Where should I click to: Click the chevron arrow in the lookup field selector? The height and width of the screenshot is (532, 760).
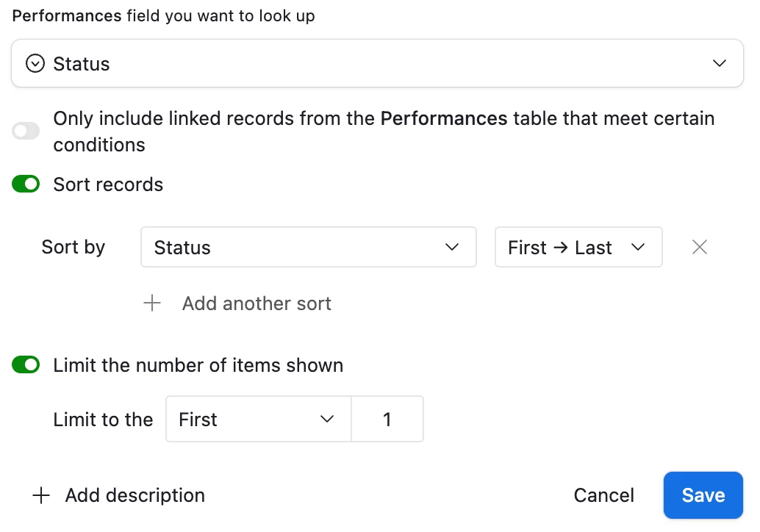720,64
